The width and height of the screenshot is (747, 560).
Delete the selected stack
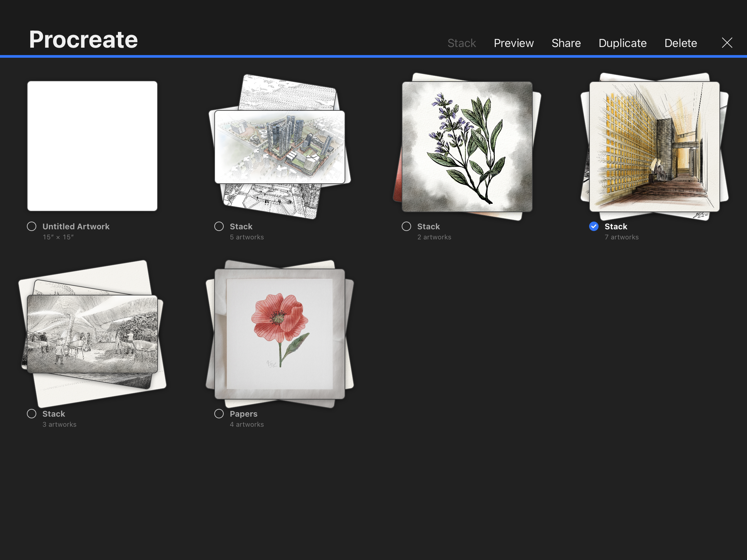tap(680, 43)
